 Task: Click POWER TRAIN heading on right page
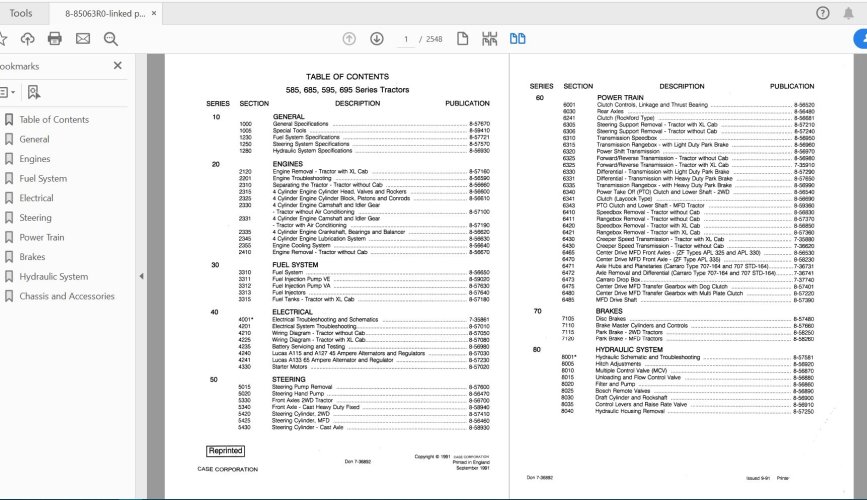pos(620,97)
